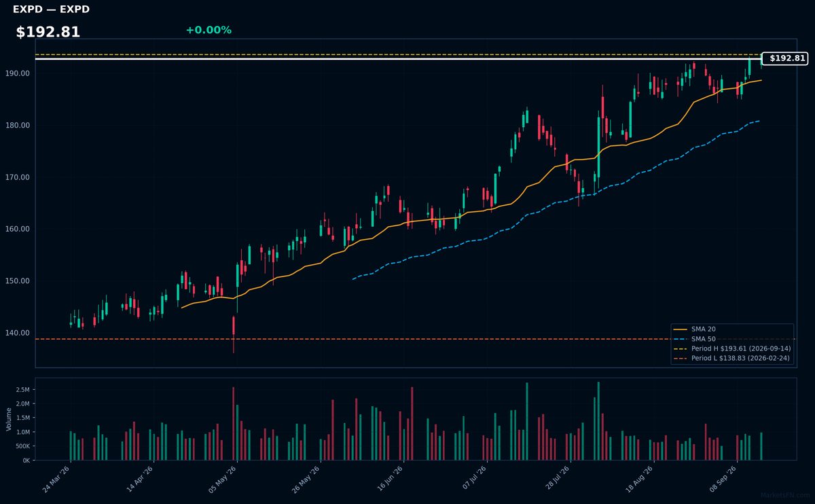Click the 07 Jul '26 date label
This screenshot has height=504, width=815.
(x=472, y=479)
